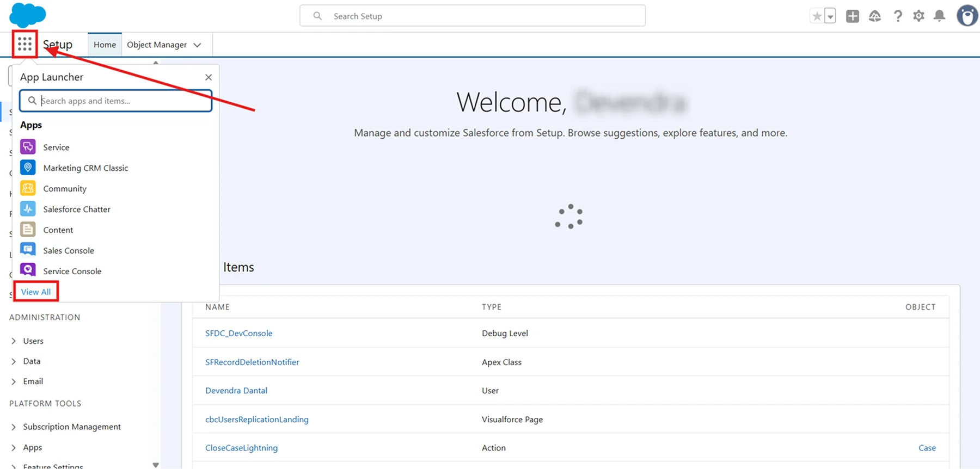Expand the Object Manager tab chevron
The width and height of the screenshot is (980, 469).
pos(198,45)
